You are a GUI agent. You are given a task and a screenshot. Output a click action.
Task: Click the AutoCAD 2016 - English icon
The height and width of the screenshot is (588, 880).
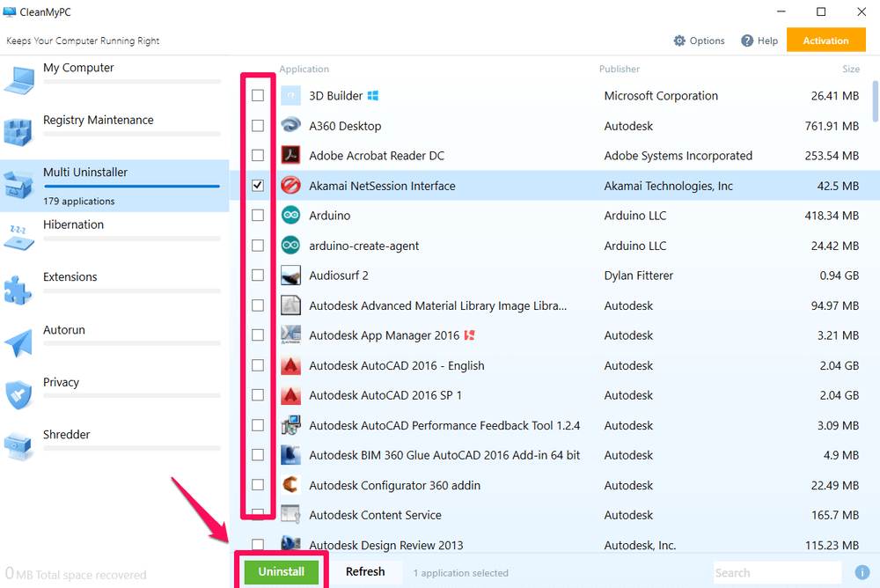pyautogui.click(x=290, y=365)
